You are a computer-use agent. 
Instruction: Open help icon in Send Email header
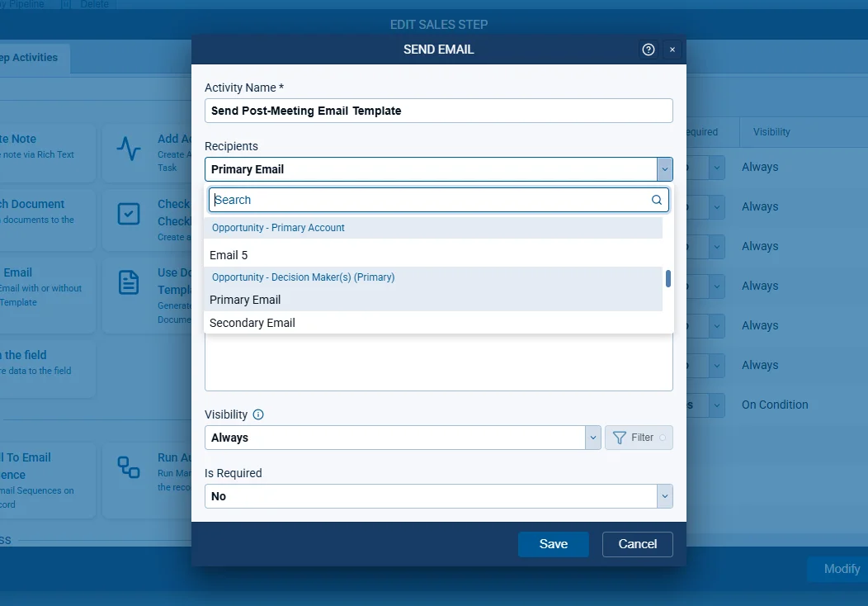click(x=649, y=50)
